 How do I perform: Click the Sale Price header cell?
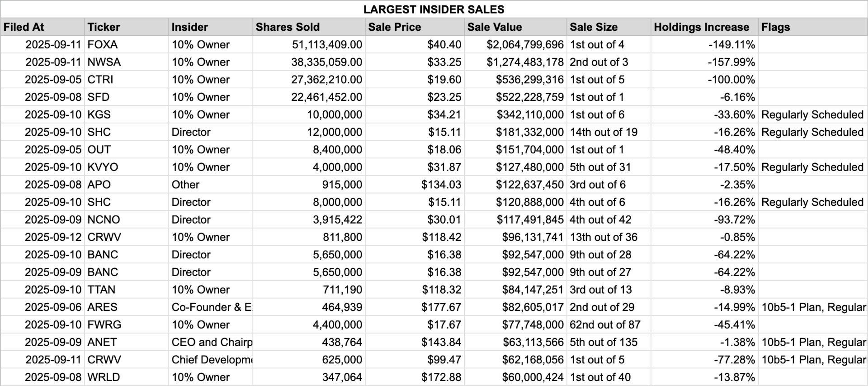point(415,27)
